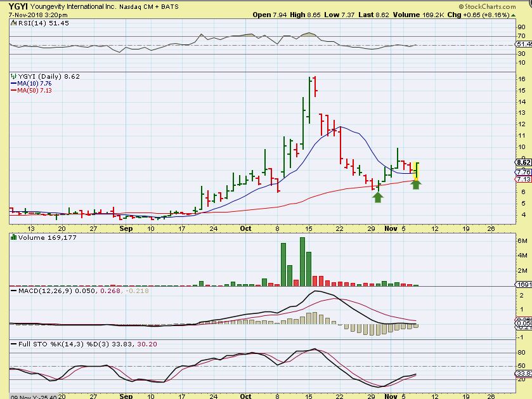Click the 'Nov' label under the price panel

tap(391, 228)
